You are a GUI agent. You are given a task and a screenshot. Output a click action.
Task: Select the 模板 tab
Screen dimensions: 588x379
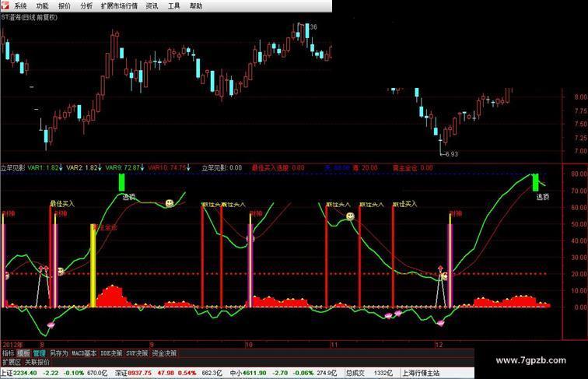[x=23, y=353]
